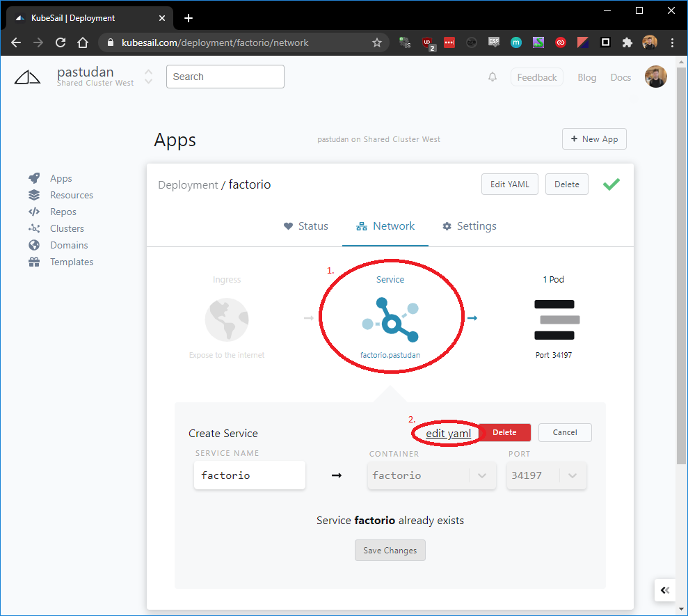Close the KubeSail browser tab
Image resolution: width=688 pixels, height=616 pixels.
[x=162, y=18]
